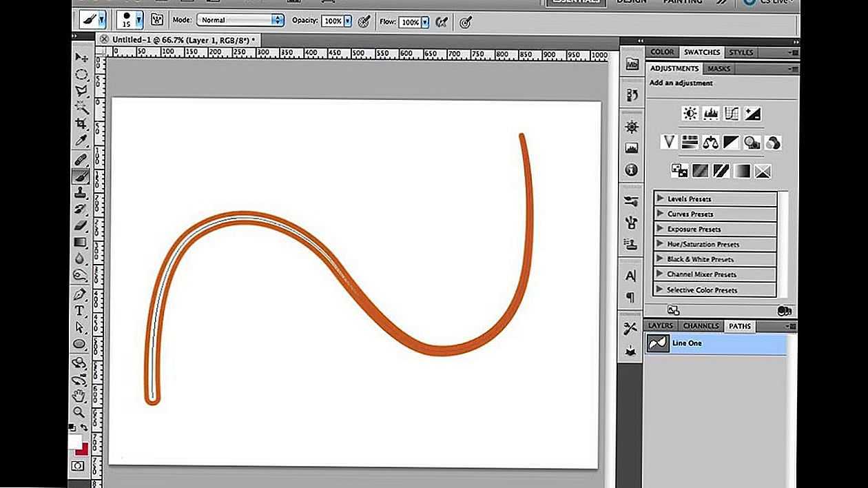The width and height of the screenshot is (868, 488).
Task: Toggle Quick Mask mode
Action: [78, 466]
